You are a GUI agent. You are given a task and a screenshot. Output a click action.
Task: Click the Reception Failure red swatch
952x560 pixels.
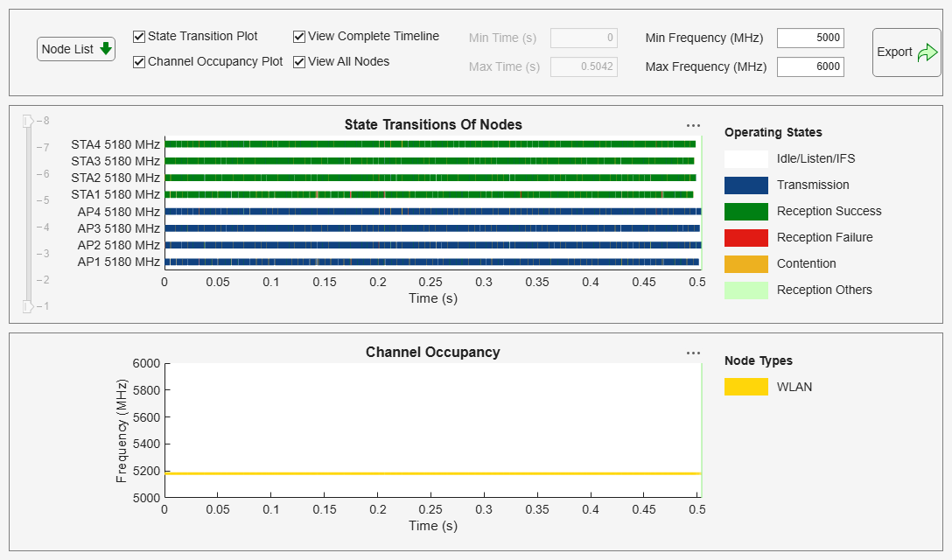746,237
